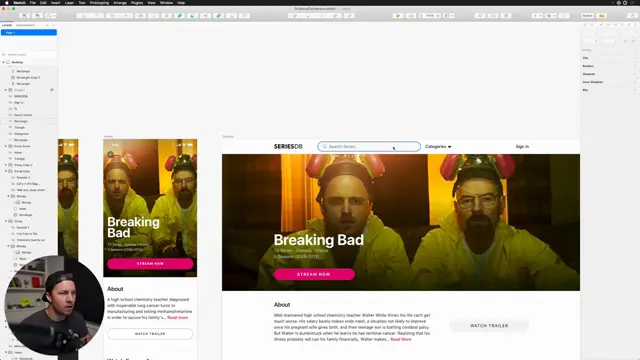The height and width of the screenshot is (360, 640).
Task: Collapse the Group Copy layer
Action: click(6, 171)
